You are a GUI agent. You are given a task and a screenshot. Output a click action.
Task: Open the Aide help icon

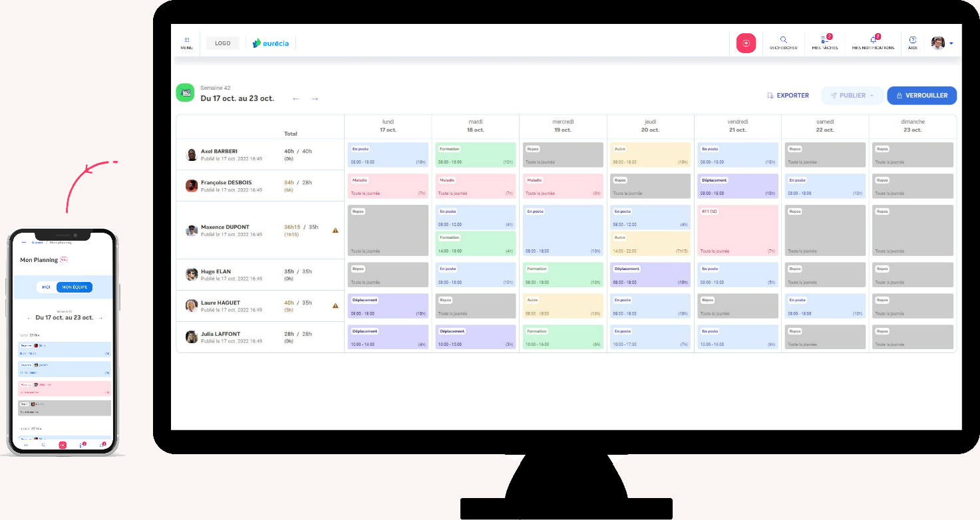click(912, 43)
